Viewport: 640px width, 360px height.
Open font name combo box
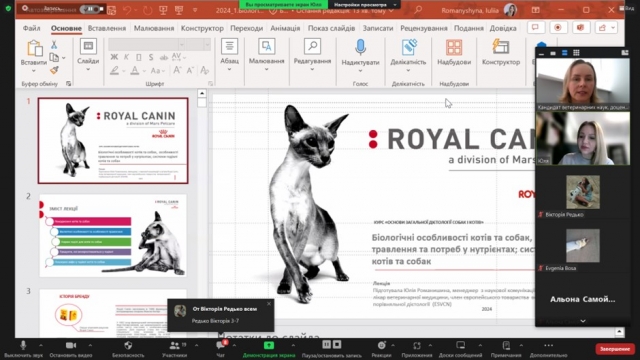point(147,44)
